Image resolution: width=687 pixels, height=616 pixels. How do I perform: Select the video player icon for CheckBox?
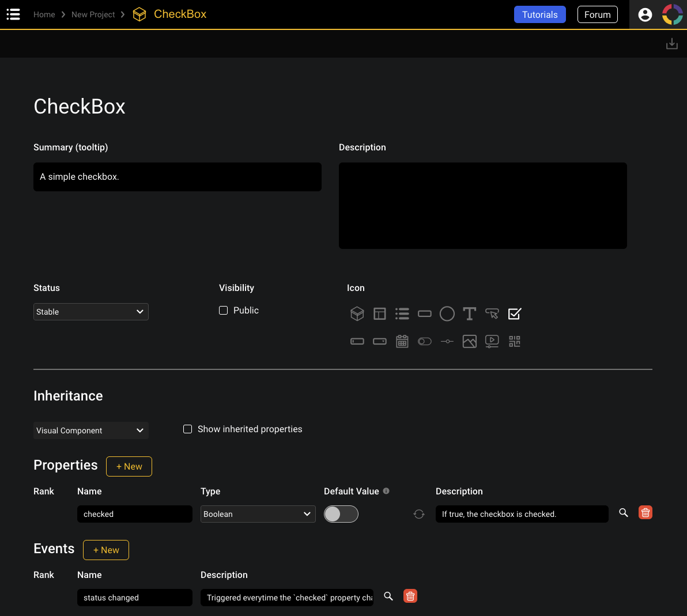tap(492, 341)
